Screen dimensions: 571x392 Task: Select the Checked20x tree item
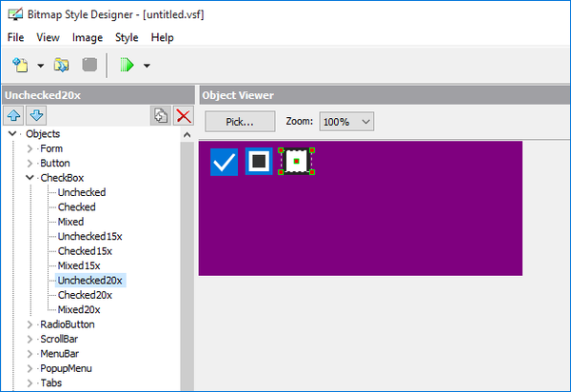click(x=85, y=295)
